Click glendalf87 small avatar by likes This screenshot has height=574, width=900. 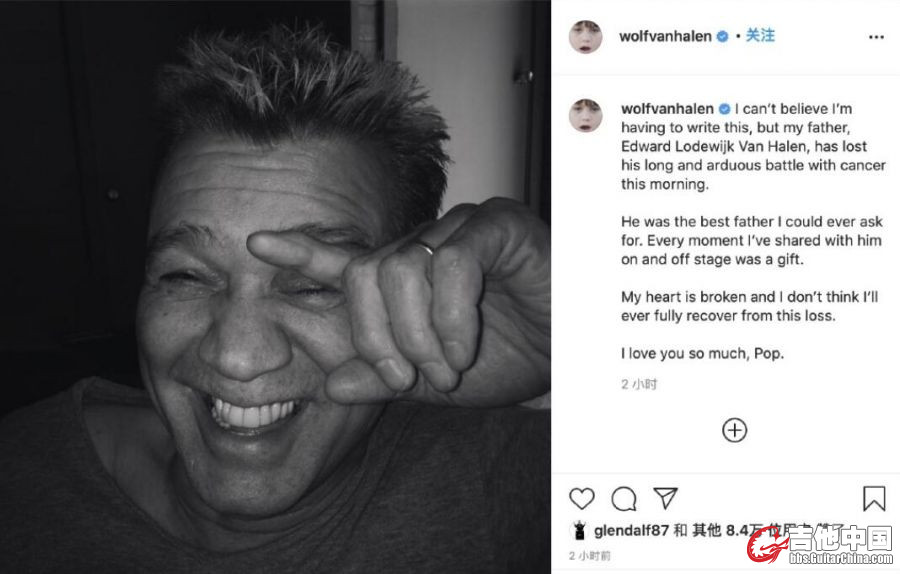(x=578, y=531)
